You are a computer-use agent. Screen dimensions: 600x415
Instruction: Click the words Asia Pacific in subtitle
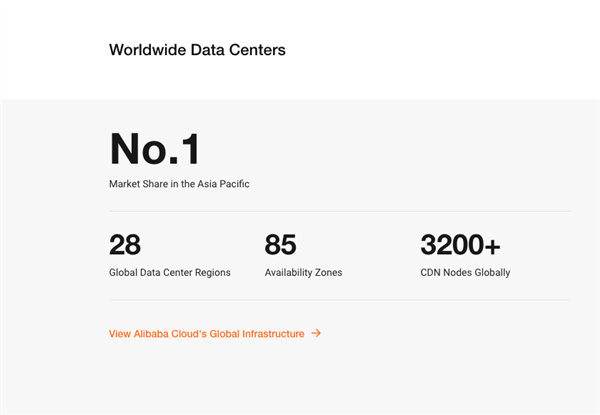[x=226, y=184]
